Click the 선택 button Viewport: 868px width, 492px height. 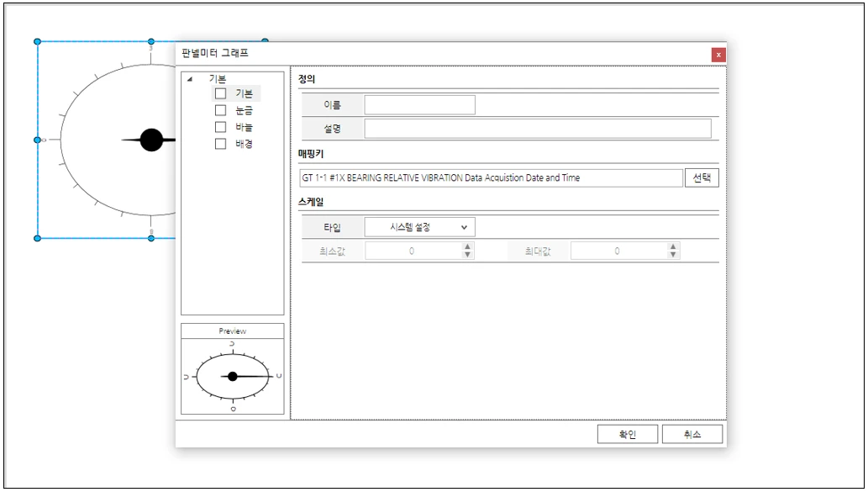coord(702,177)
